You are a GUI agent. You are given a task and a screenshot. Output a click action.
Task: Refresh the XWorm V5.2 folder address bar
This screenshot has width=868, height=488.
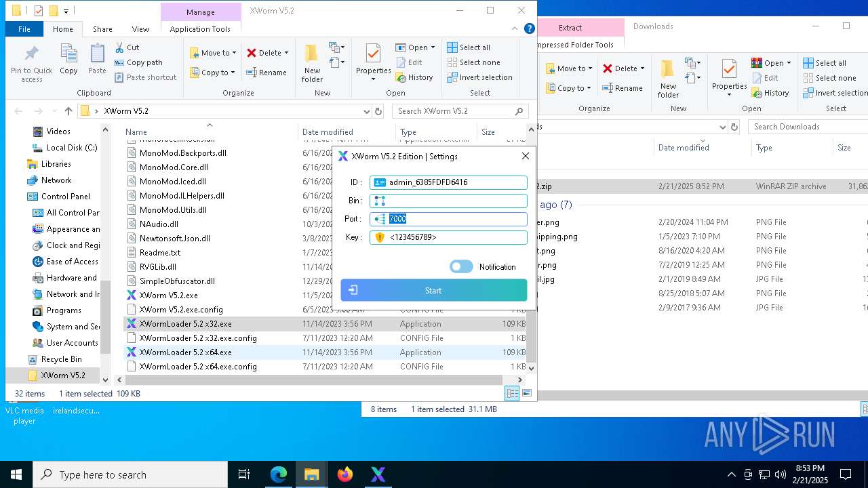(x=378, y=111)
